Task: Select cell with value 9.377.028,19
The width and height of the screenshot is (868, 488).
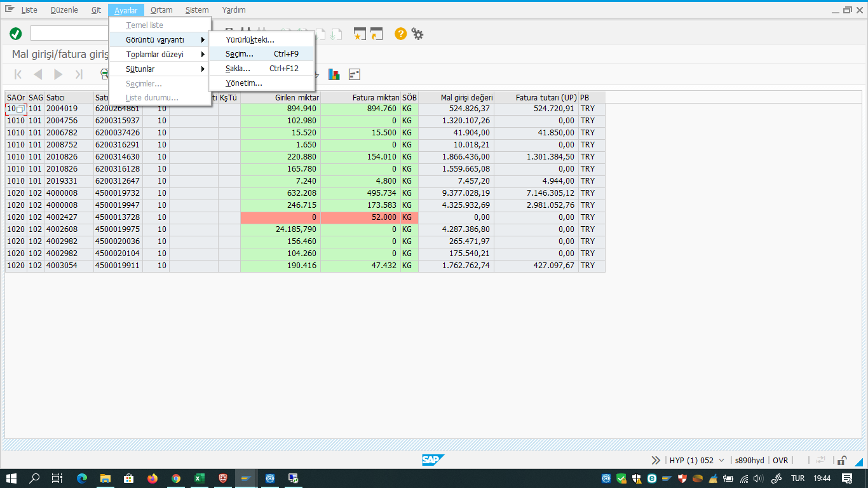Action: [x=456, y=193]
